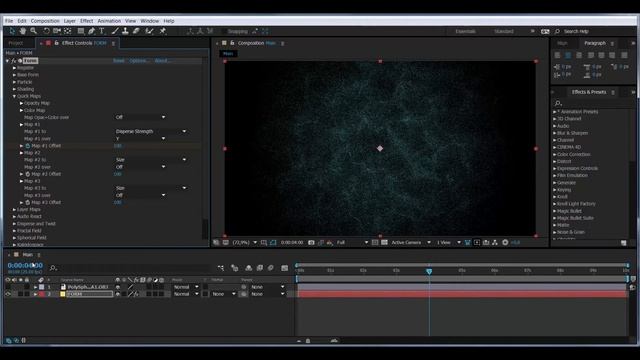Open the Animation menu
Screen dimensions: 640x360
pos(109,21)
